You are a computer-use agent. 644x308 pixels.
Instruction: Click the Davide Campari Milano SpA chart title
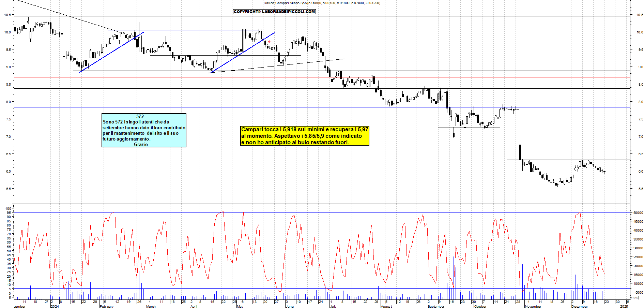pos(322,3)
